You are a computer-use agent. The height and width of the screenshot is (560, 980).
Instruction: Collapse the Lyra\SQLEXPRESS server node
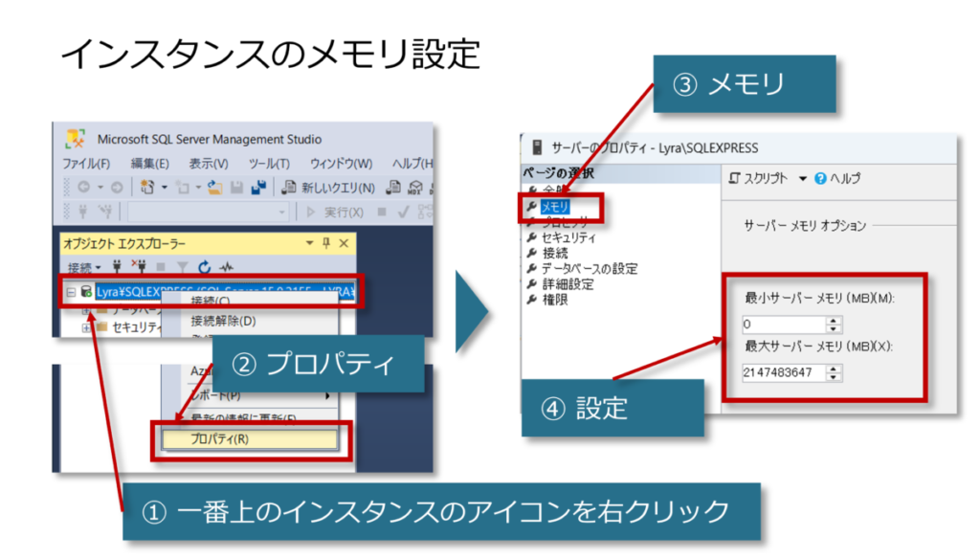(x=71, y=292)
